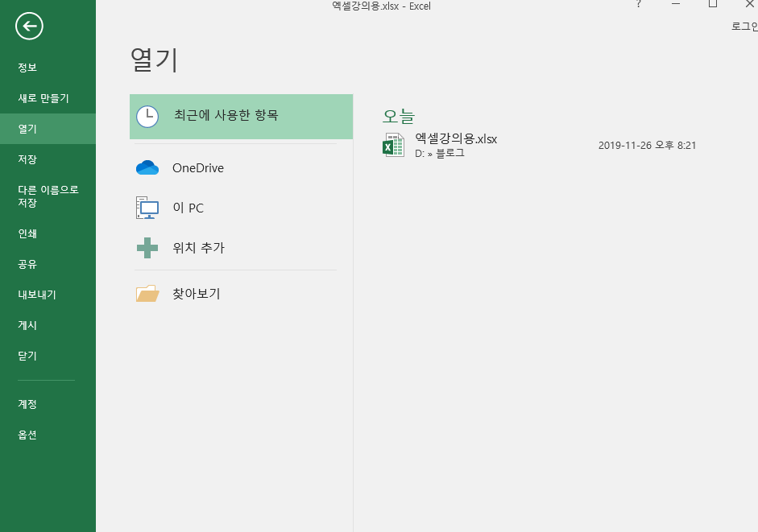Click 닫기 in the sidebar
This screenshot has width=758, height=532.
coord(27,356)
